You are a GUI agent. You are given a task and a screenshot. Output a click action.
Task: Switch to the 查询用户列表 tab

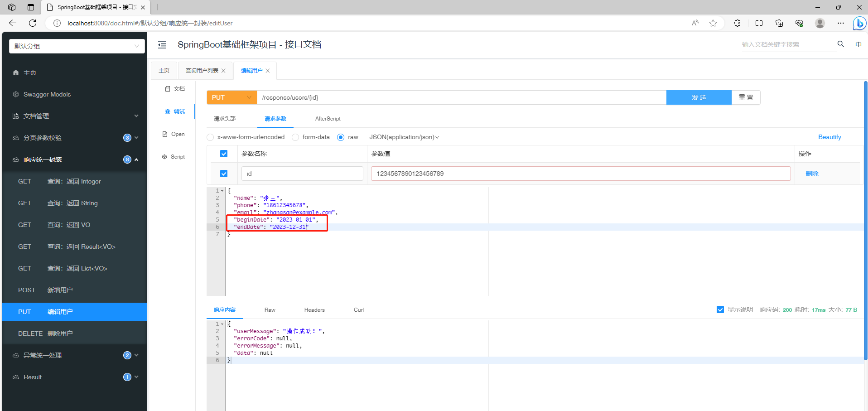[x=202, y=70]
